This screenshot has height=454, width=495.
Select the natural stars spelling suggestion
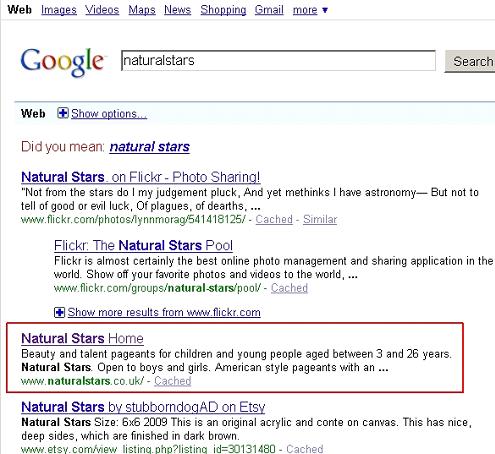(x=150, y=147)
